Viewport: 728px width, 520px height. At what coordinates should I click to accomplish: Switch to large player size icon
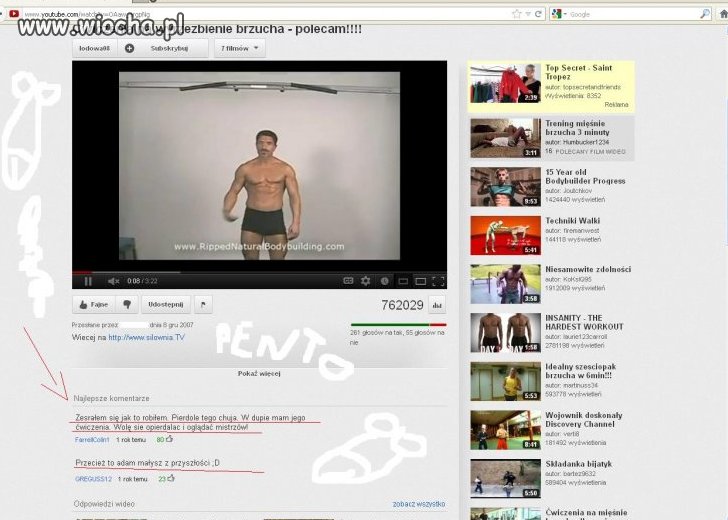tap(421, 281)
